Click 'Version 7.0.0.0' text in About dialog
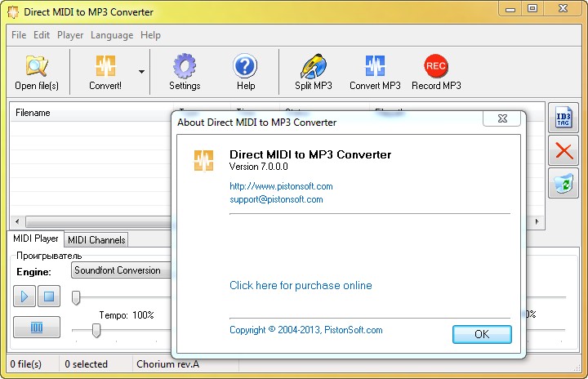Image resolution: width=588 pixels, height=379 pixels. 259,167
